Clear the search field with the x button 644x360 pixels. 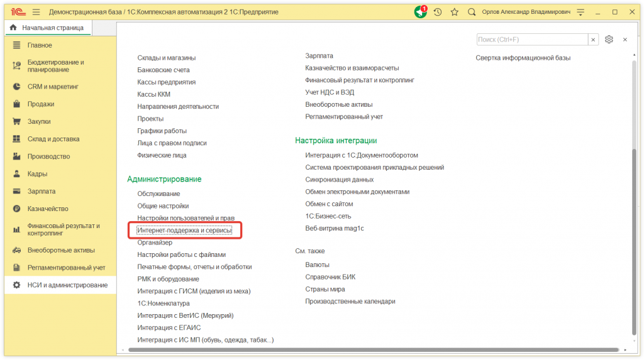pyautogui.click(x=593, y=40)
